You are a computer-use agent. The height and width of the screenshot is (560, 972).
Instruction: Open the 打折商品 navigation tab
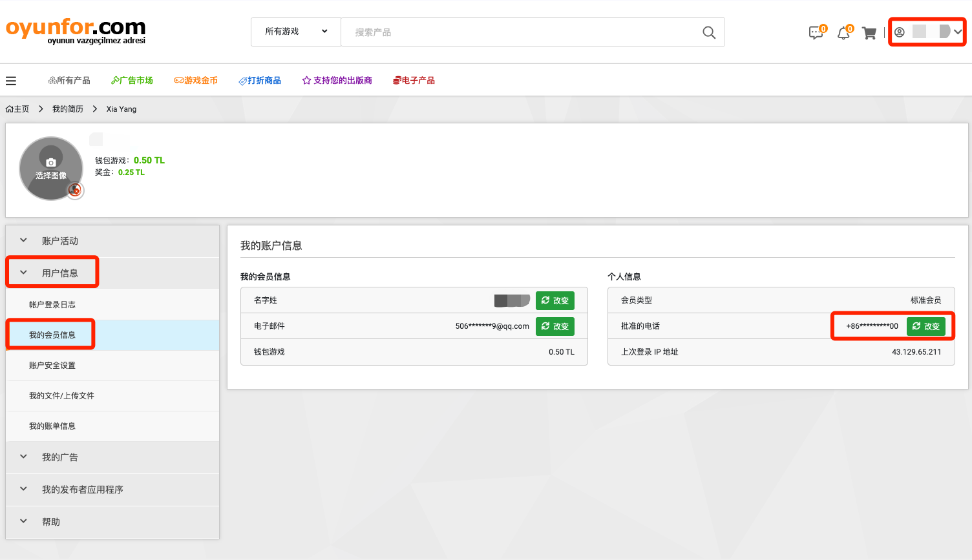tap(260, 81)
